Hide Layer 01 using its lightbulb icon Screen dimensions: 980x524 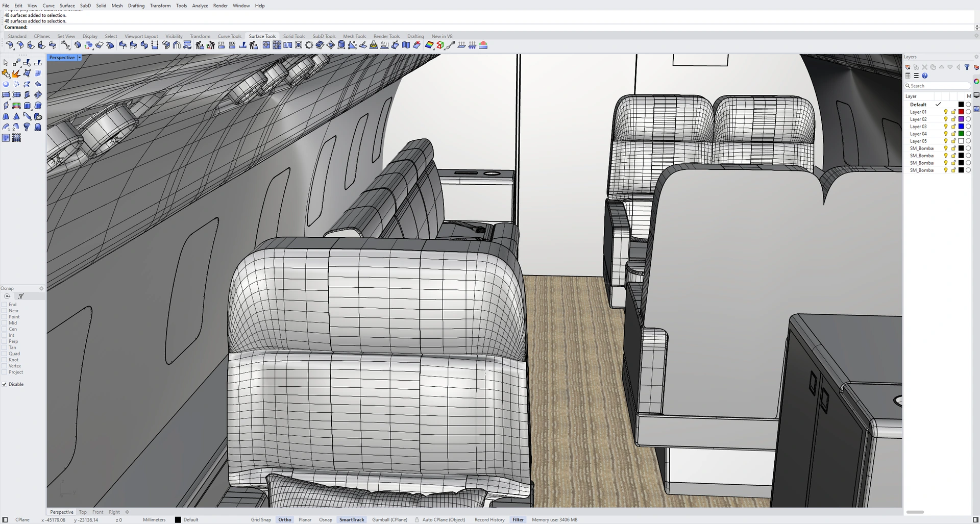[x=946, y=112]
